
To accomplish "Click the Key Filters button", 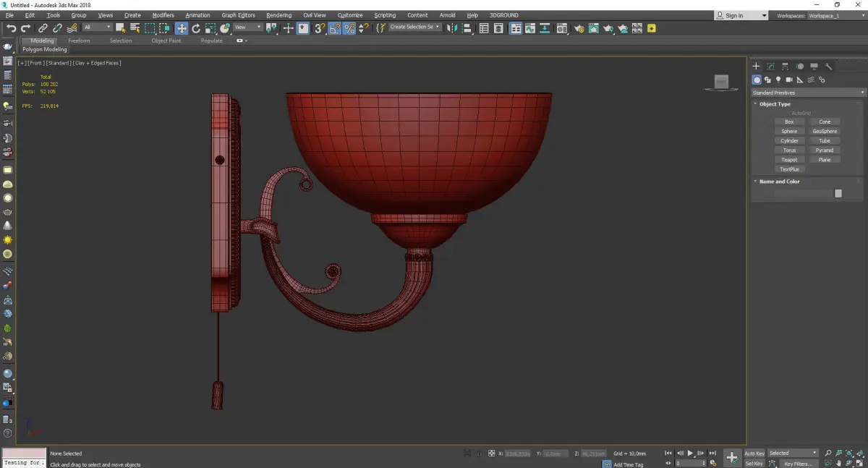I will coord(798,464).
